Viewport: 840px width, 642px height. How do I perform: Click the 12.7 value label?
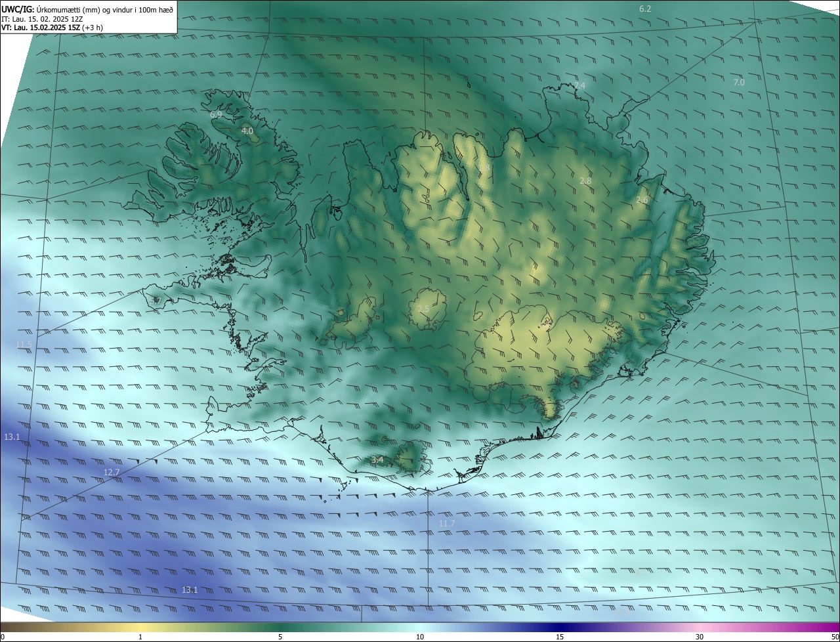point(112,472)
